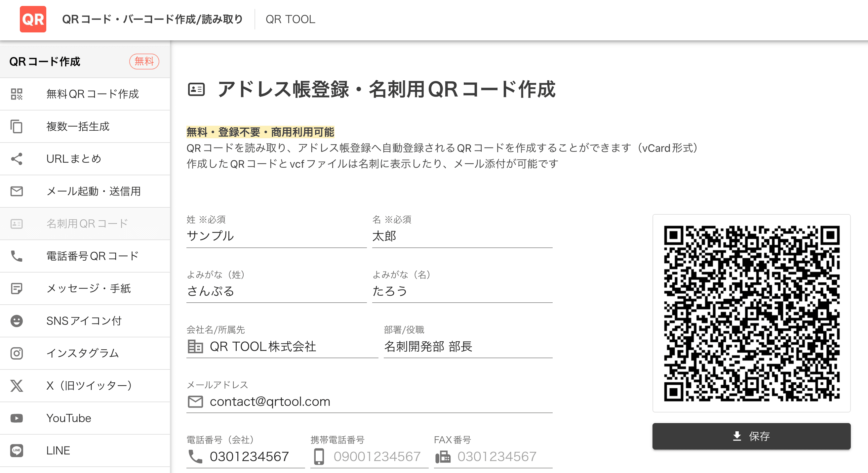Click the 電話番号QRコード phone icon
Viewport: 868px width, 473px height.
tap(17, 256)
